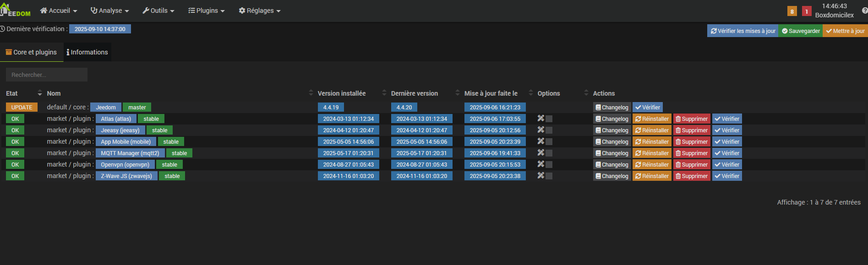Open Changelog for the App Mobile plugin

[612, 141]
